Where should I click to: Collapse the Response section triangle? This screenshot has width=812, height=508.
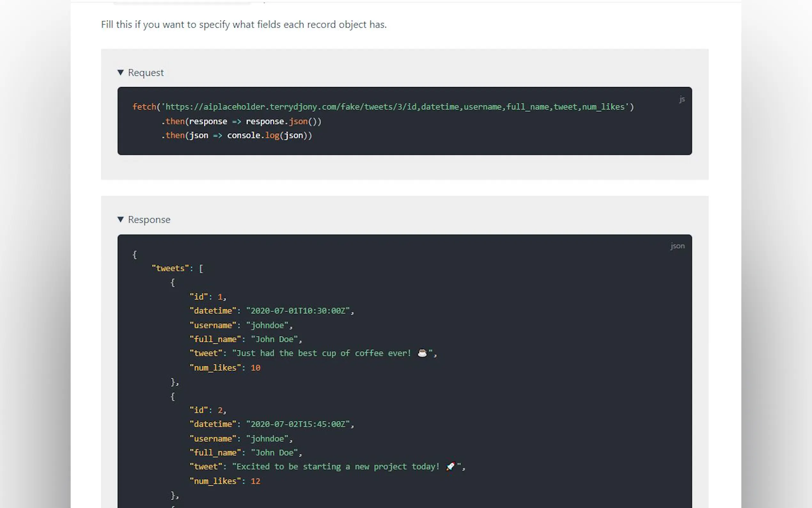pyautogui.click(x=121, y=219)
